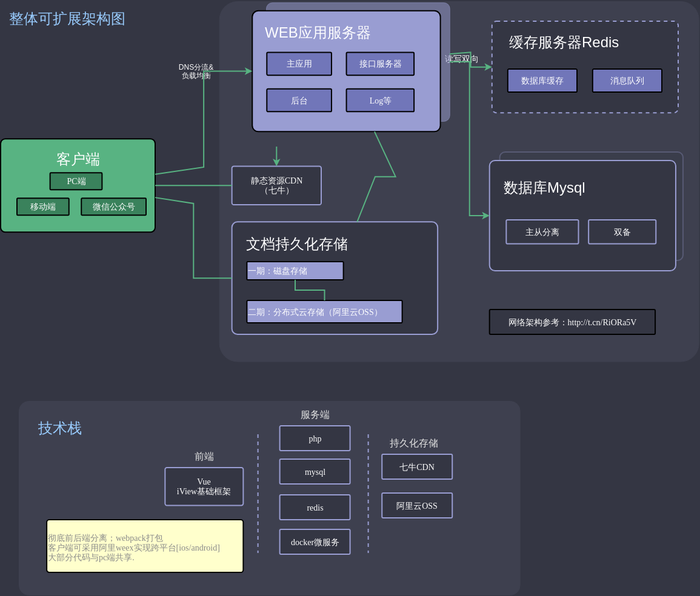Click the 整体可扩展架构图 title text
Viewport: 700px width, 596px height.
pos(67,19)
